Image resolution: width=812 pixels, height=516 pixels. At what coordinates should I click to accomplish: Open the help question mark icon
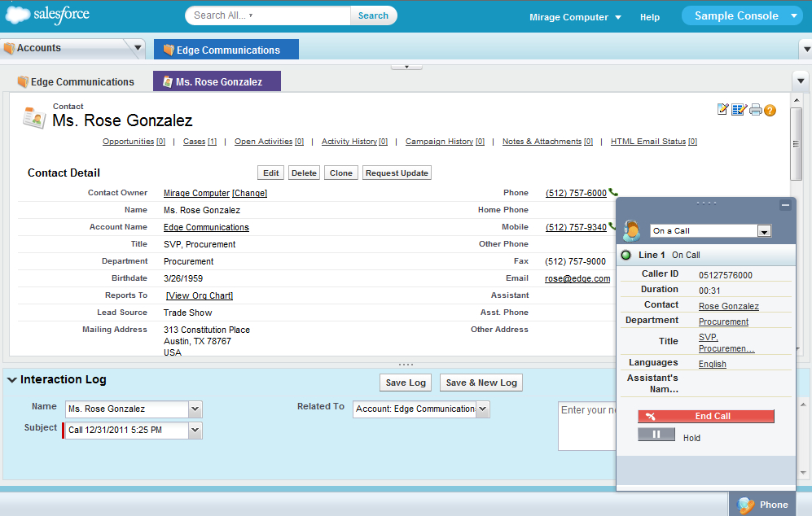pyautogui.click(x=770, y=110)
